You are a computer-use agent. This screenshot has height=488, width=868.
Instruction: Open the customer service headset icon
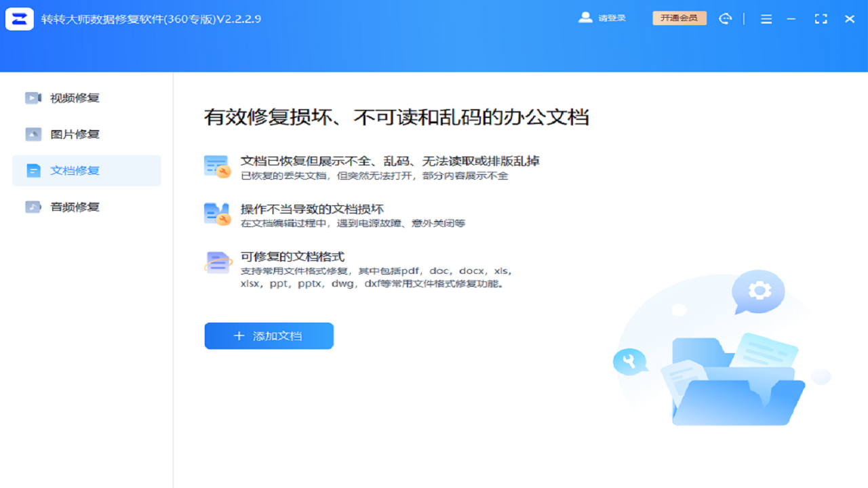[x=726, y=18]
